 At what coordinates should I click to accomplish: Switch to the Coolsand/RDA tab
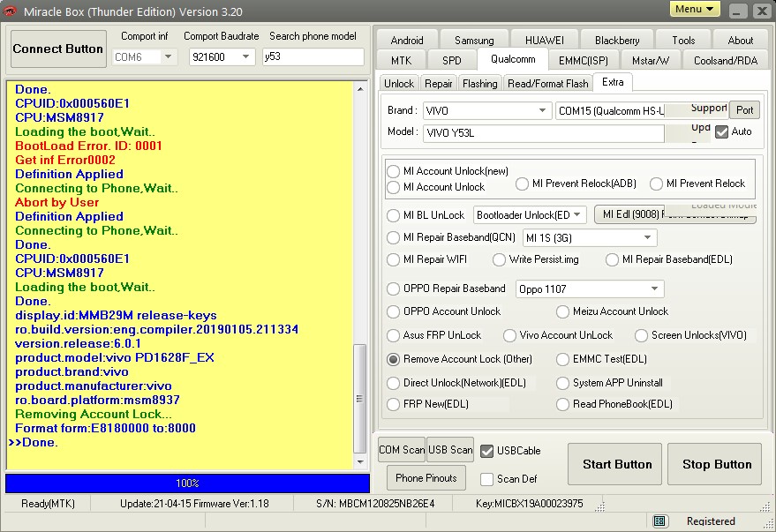(x=726, y=60)
